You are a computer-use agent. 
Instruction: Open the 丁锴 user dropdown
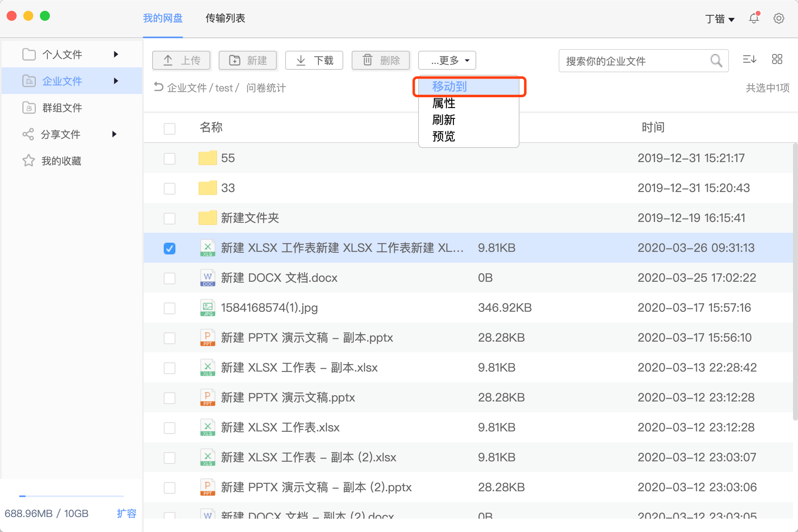point(720,19)
